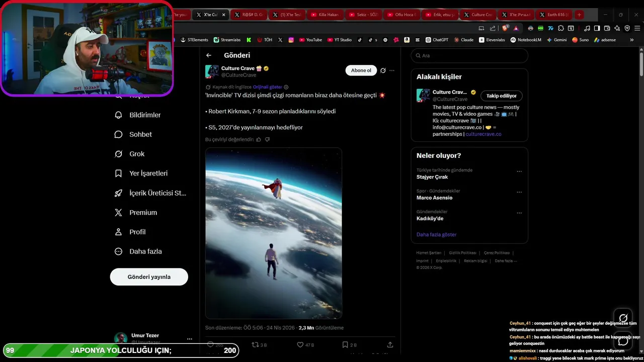Toggle the browser sidebar panel icon
Image resolution: width=644 pixels, height=362 pixels.
click(597, 28)
